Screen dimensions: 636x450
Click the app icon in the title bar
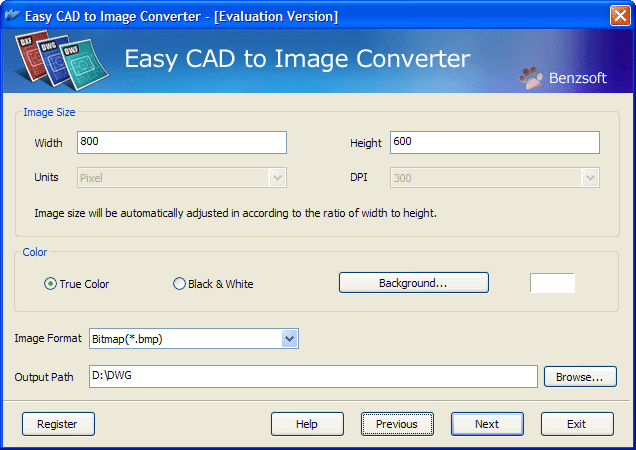coord(12,15)
